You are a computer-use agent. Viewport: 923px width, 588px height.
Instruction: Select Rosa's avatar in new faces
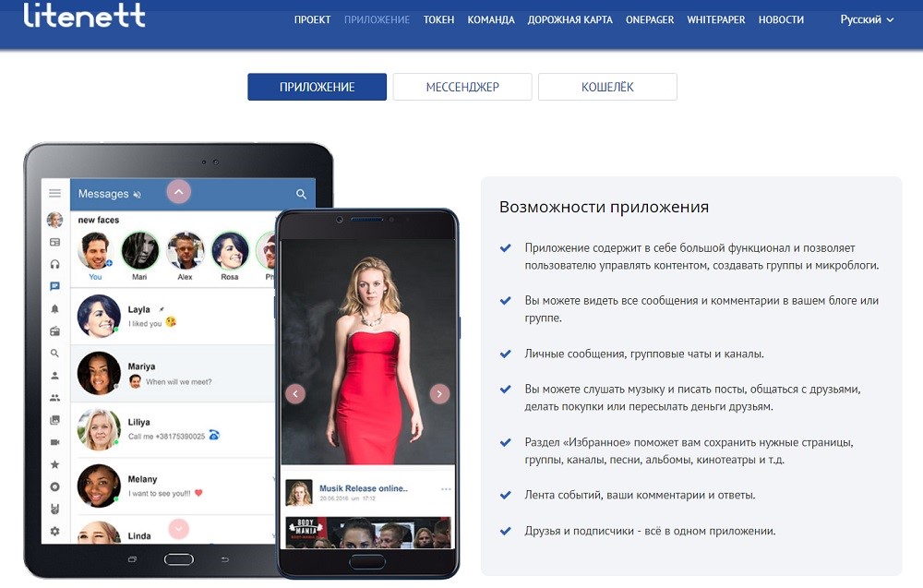230,250
